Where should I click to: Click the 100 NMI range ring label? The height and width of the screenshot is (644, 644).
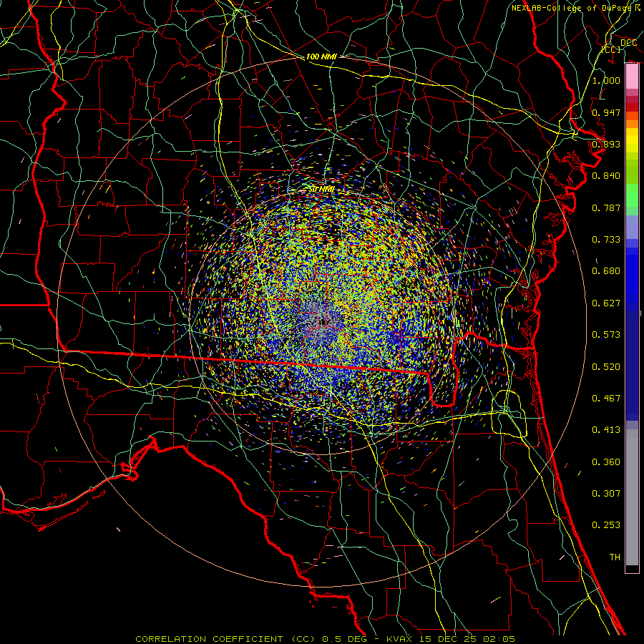[x=321, y=57]
